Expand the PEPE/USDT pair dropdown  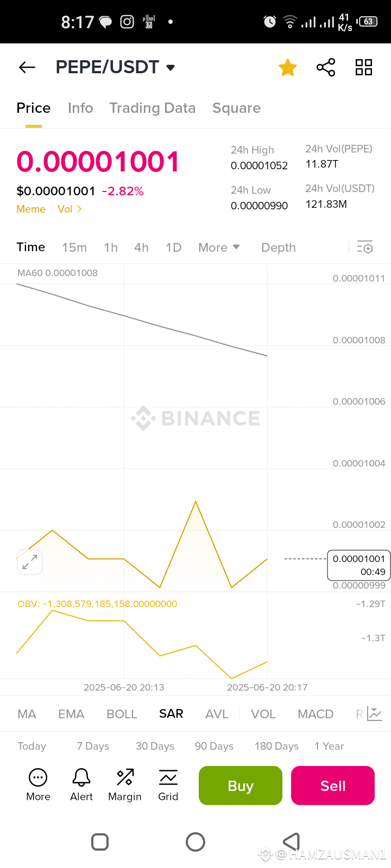[x=171, y=68]
